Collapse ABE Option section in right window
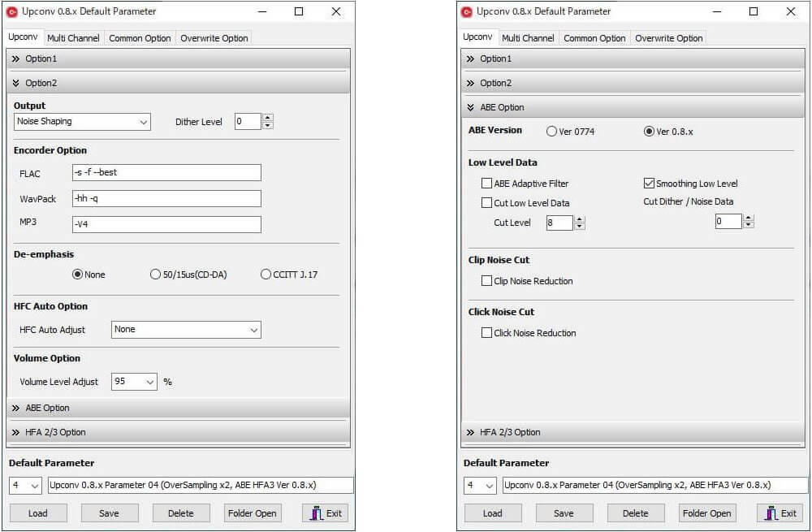 point(633,107)
